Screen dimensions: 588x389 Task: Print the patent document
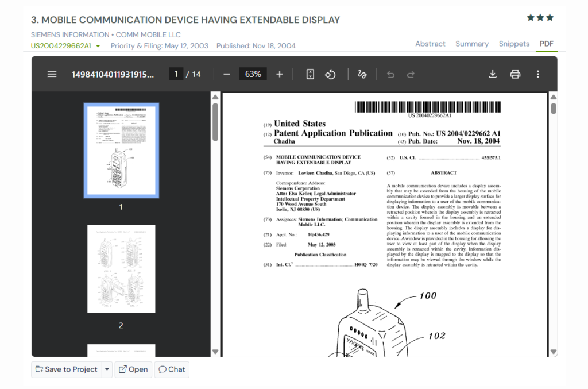point(515,74)
